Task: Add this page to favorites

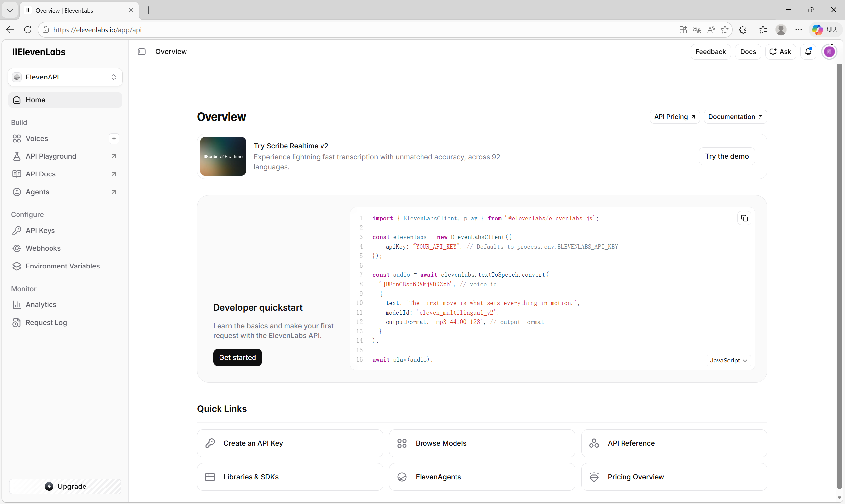Action: [x=725, y=30]
